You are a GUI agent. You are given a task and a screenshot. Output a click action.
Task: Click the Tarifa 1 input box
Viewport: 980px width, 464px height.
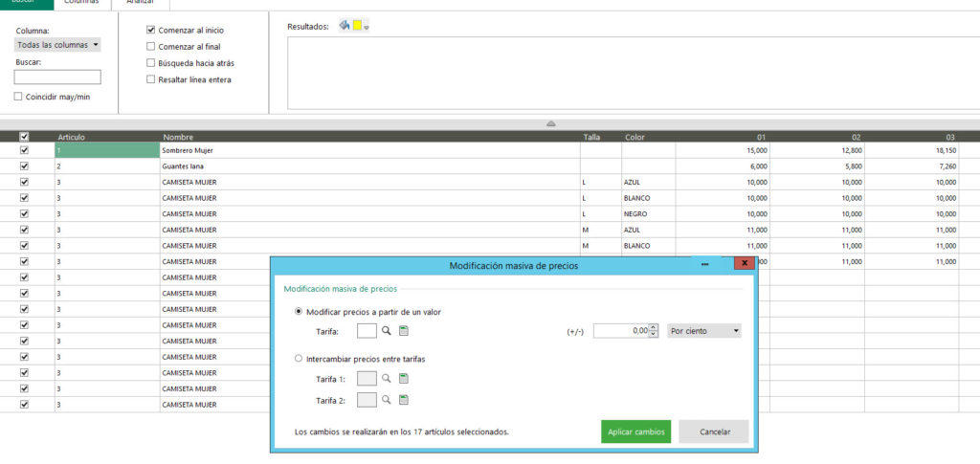click(x=367, y=379)
